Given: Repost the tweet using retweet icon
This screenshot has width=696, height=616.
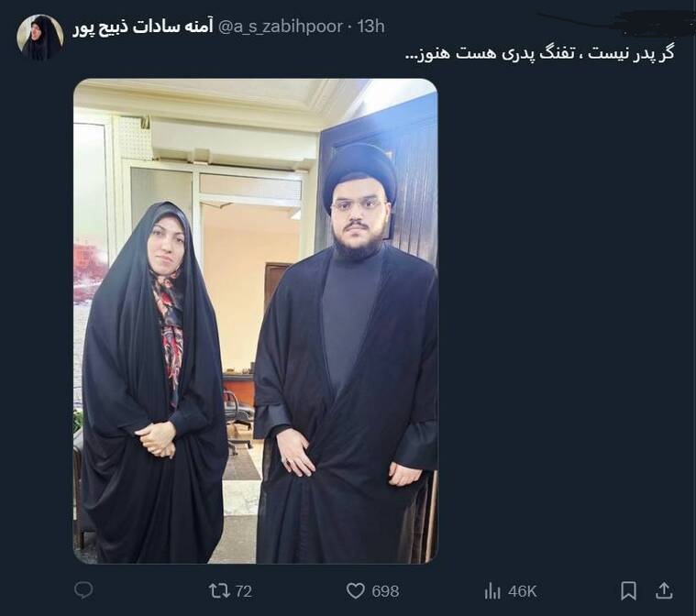Looking at the screenshot, I should pos(219,590).
